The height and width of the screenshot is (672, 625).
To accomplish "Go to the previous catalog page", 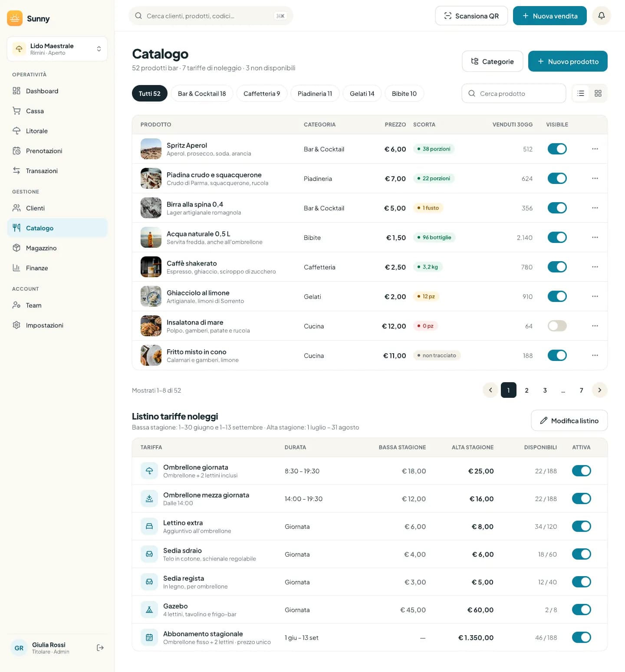I will point(490,390).
